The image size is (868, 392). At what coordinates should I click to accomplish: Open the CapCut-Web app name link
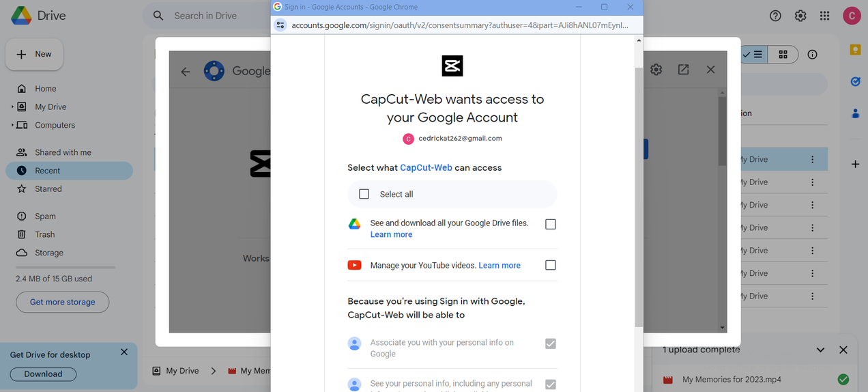pyautogui.click(x=426, y=167)
